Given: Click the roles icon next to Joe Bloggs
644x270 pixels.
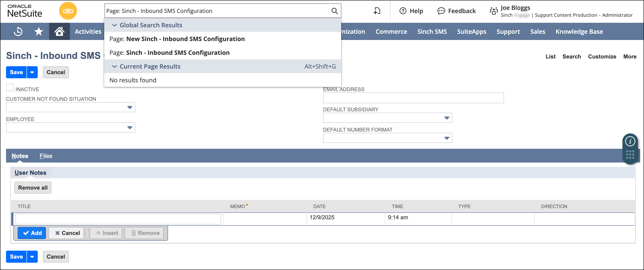Looking at the screenshot, I should tap(493, 11).
